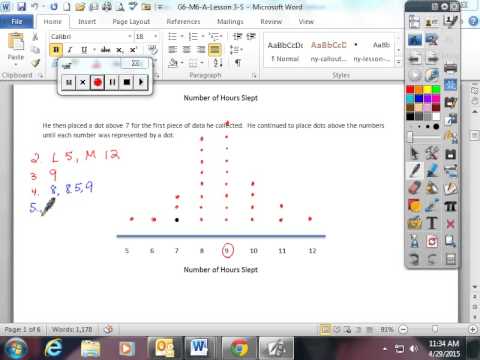Pause the screen recording
This screenshot has width=480, height=360.
[x=112, y=82]
